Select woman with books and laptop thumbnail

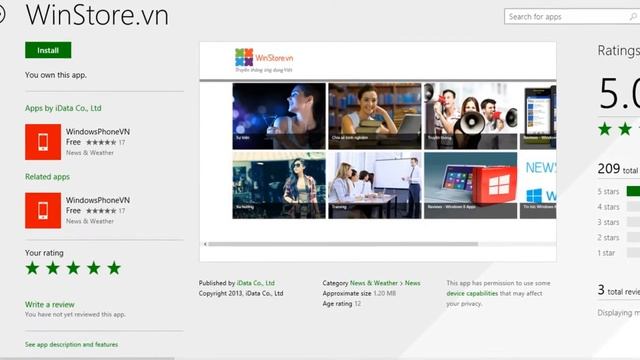(375, 116)
